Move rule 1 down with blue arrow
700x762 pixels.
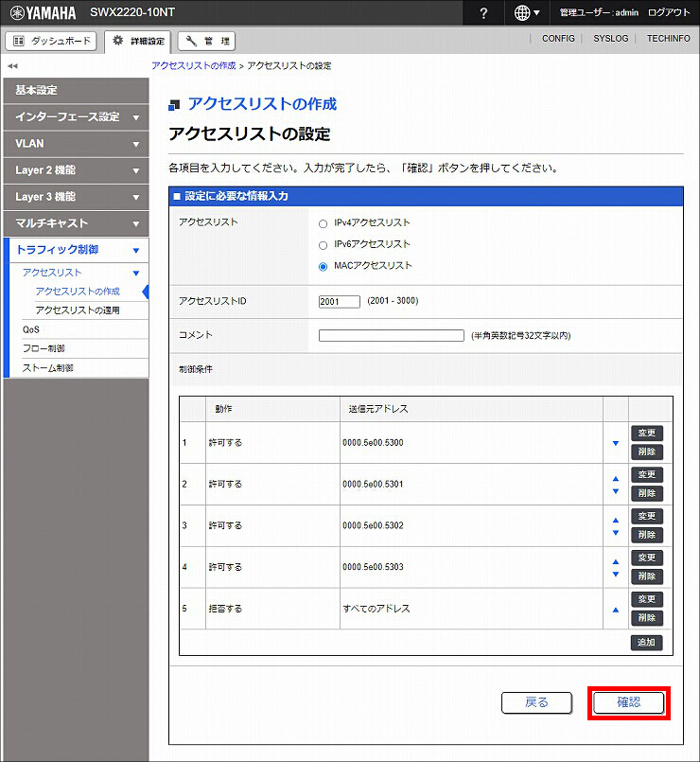pyautogui.click(x=616, y=443)
